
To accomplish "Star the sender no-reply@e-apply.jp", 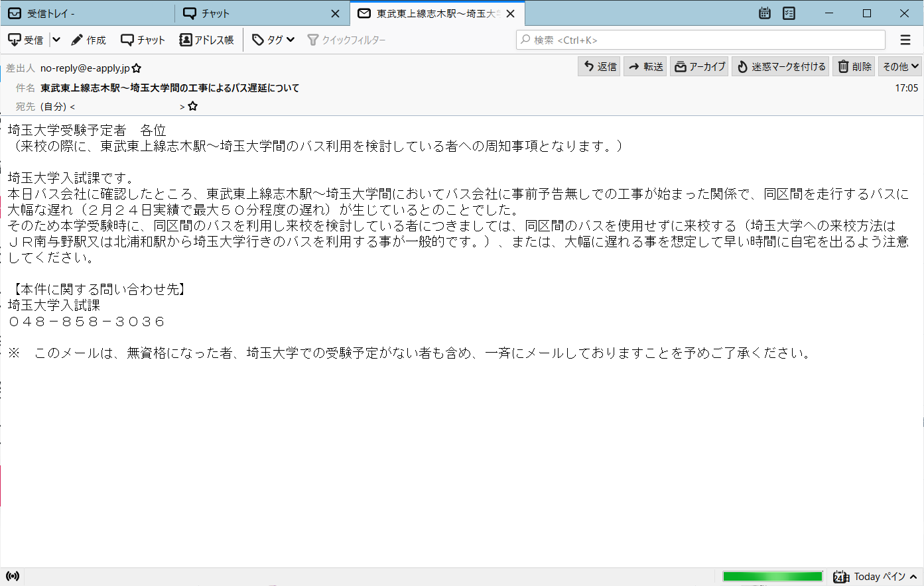I will pyautogui.click(x=137, y=68).
